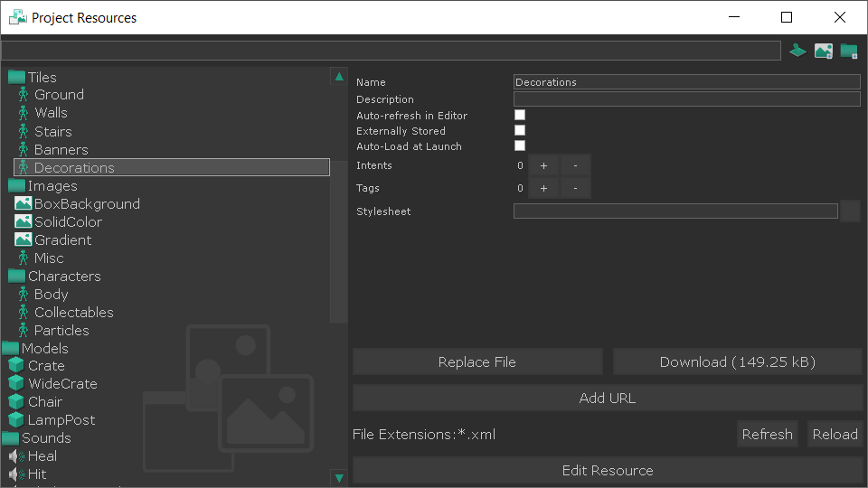This screenshot has height=488, width=868.
Task: Add a tag with the plus button
Action: click(543, 188)
